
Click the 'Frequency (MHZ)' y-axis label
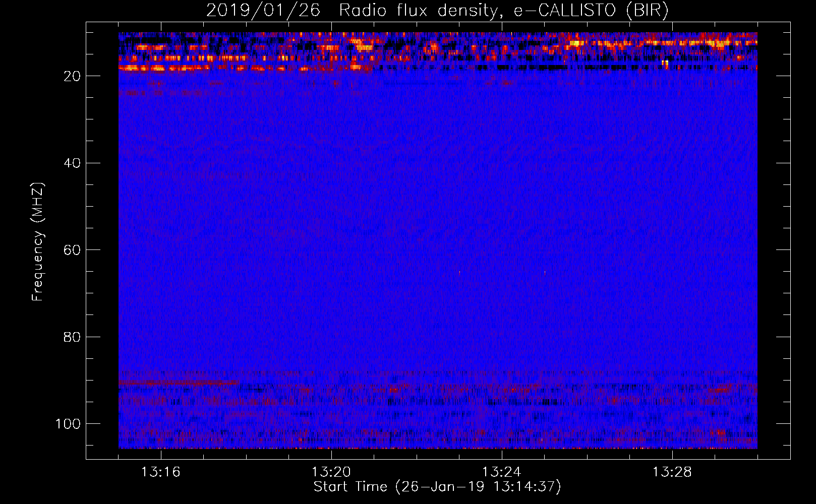click(x=37, y=241)
